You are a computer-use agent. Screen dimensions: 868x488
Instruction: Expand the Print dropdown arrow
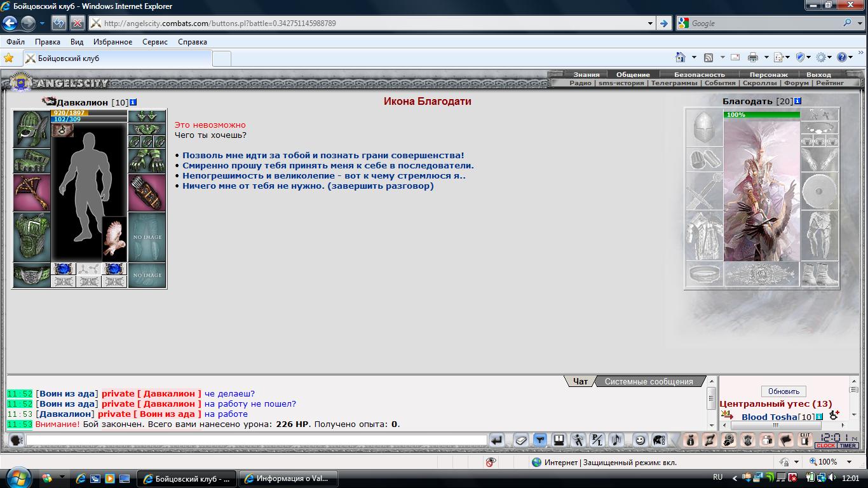click(x=766, y=57)
